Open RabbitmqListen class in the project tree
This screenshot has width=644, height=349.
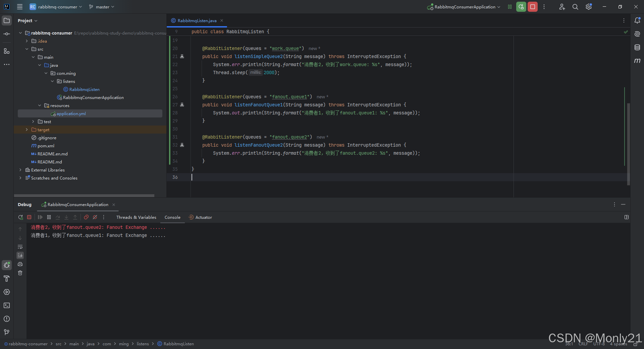(x=84, y=89)
